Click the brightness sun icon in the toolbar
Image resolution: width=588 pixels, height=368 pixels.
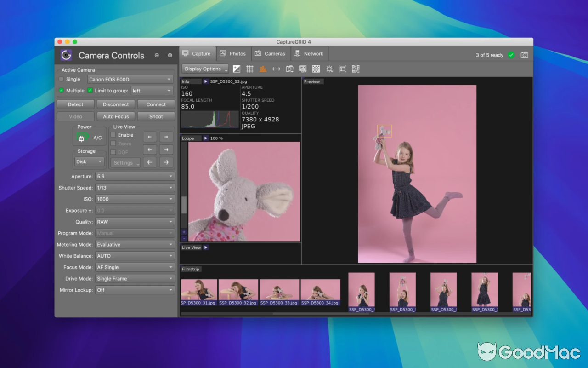click(329, 69)
